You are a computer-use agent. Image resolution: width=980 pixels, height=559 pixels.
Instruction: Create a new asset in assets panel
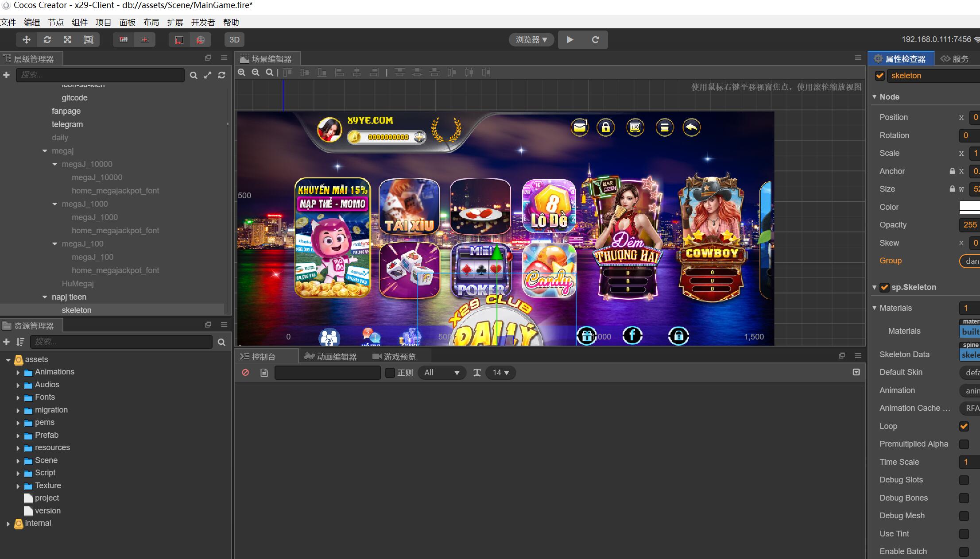click(6, 342)
